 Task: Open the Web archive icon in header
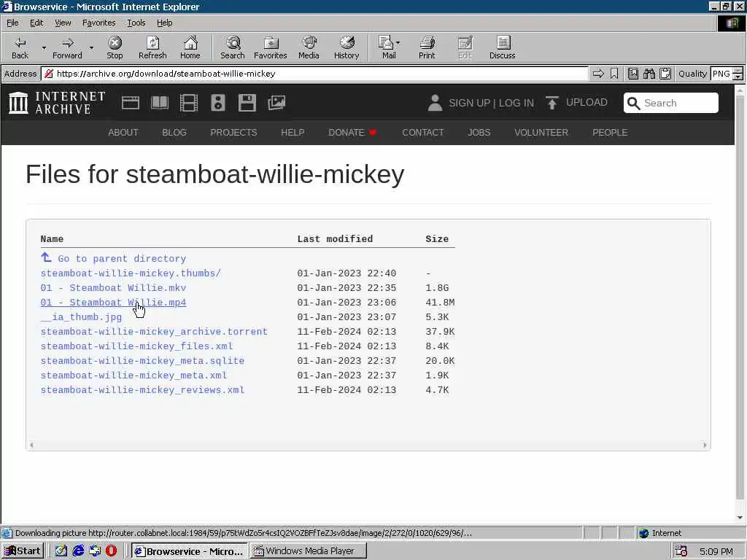click(x=130, y=103)
